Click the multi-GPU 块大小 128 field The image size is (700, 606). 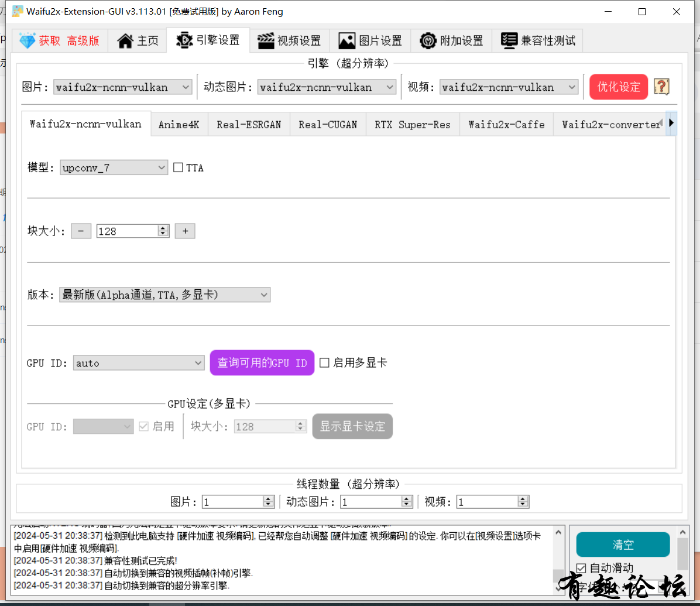pyautogui.click(x=265, y=426)
